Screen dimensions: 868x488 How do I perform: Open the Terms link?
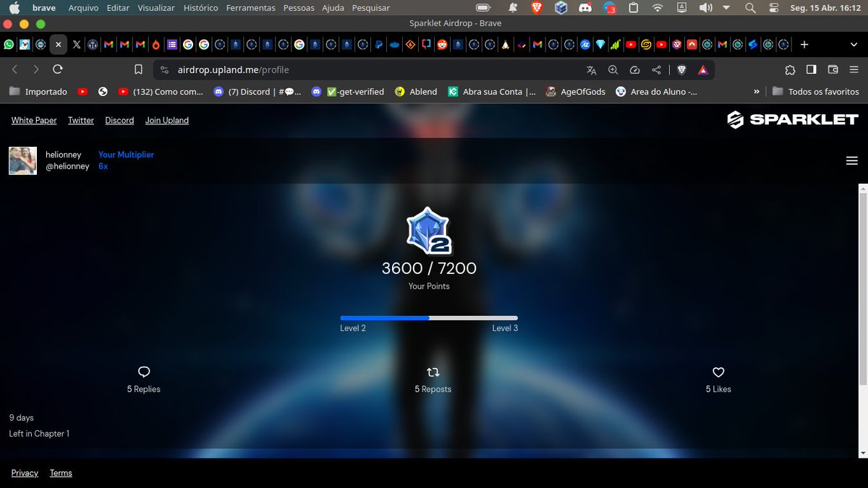(61, 473)
